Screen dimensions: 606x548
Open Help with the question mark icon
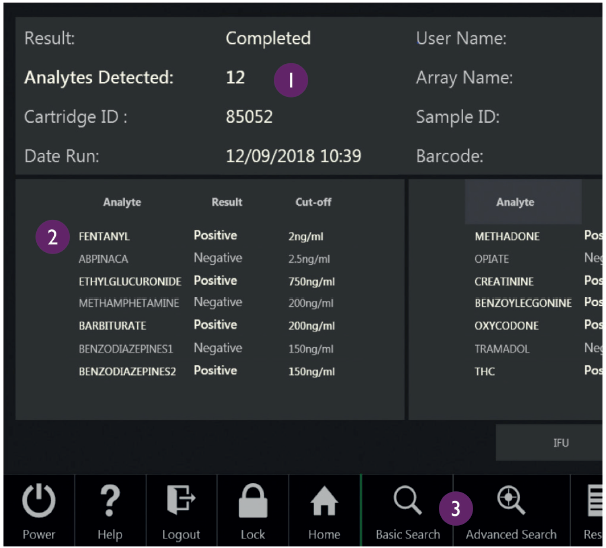(110, 500)
